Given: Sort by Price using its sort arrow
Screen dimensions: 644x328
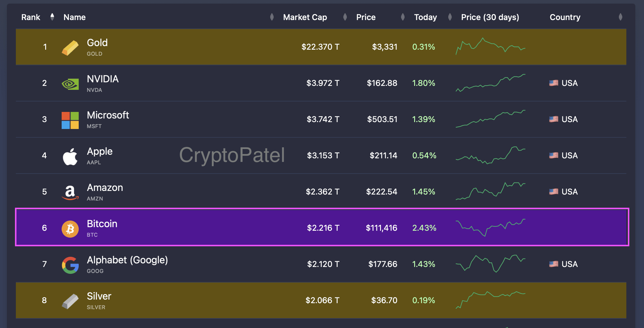Looking at the screenshot, I should (x=403, y=17).
